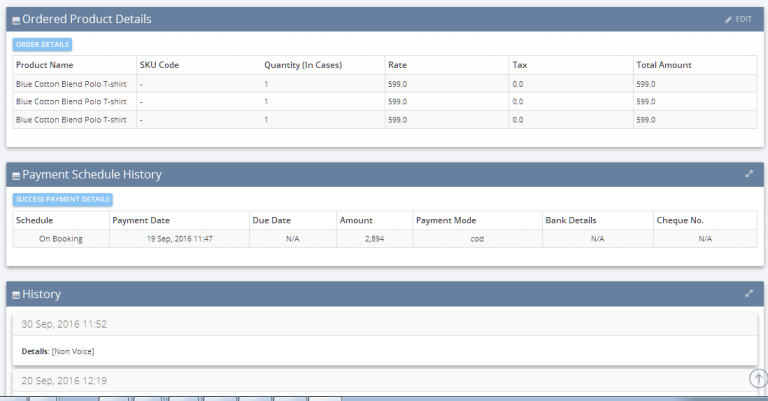The height and width of the screenshot is (401, 768).
Task: Select the Payment Mode column header
Action: tap(446, 220)
